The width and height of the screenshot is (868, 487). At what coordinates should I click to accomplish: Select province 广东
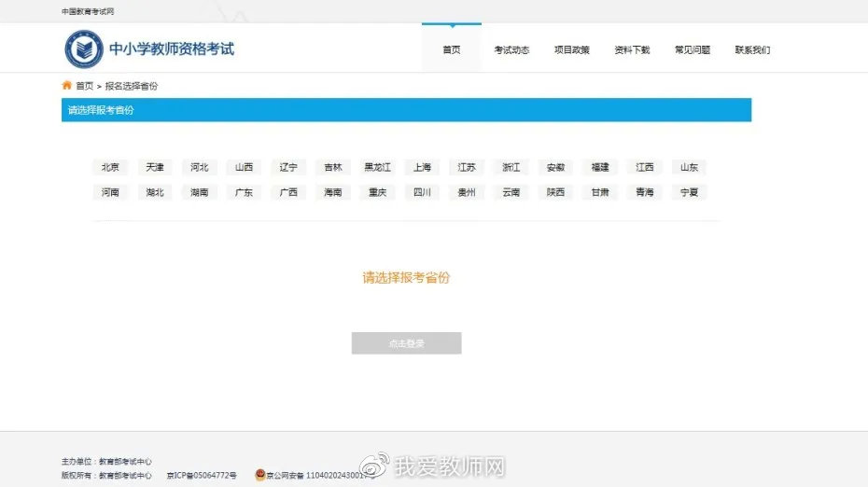pos(245,192)
